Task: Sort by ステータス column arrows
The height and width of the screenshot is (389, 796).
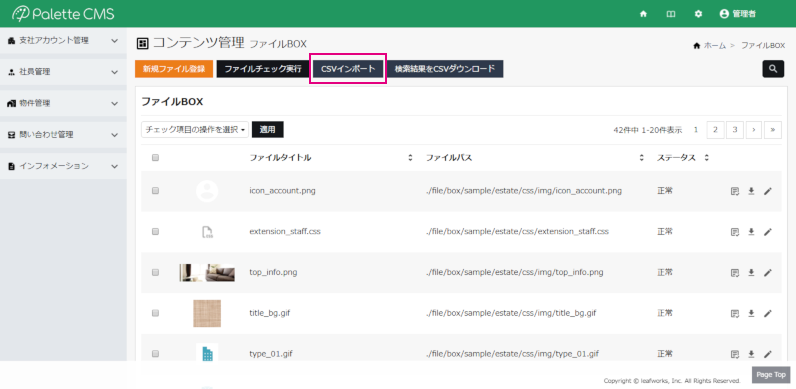Action: [x=706, y=158]
